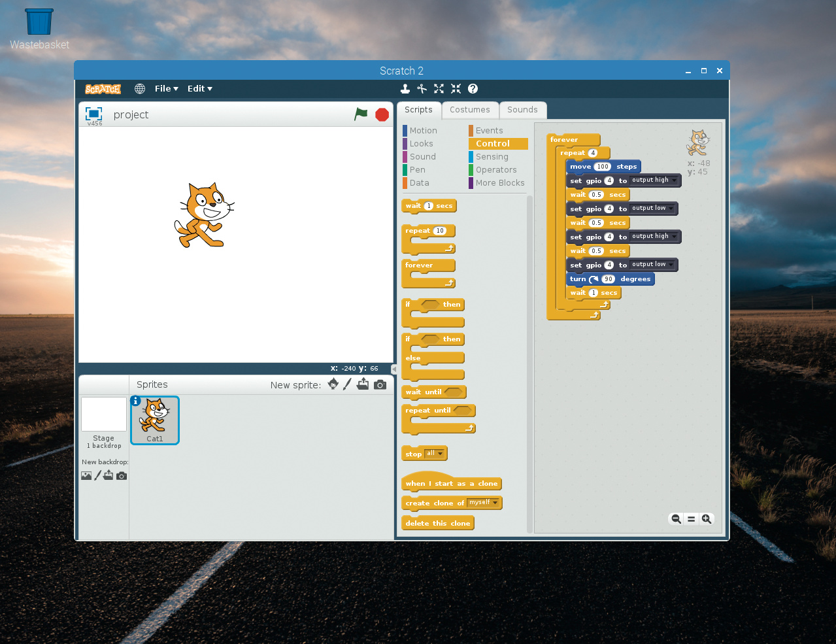This screenshot has width=836, height=644.
Task: Open second 'output low' gpio dropdown
Action: click(653, 265)
